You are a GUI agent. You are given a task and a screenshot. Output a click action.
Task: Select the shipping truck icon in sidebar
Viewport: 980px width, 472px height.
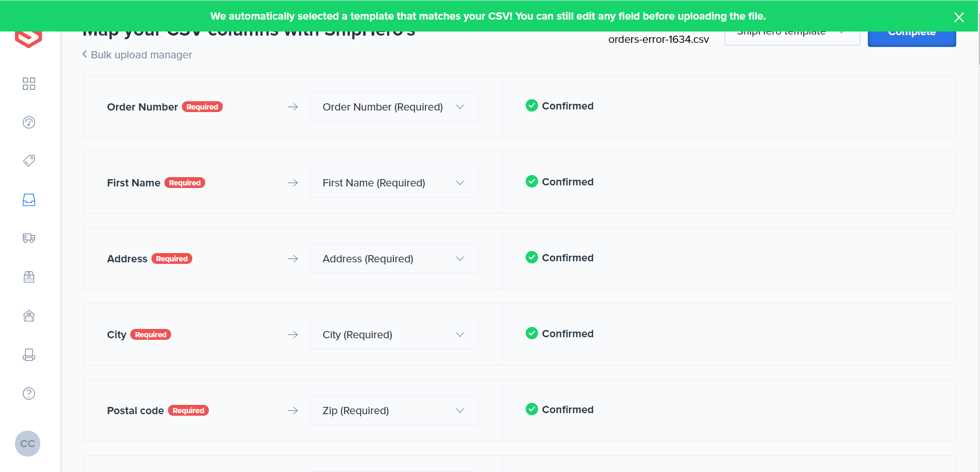pos(29,238)
